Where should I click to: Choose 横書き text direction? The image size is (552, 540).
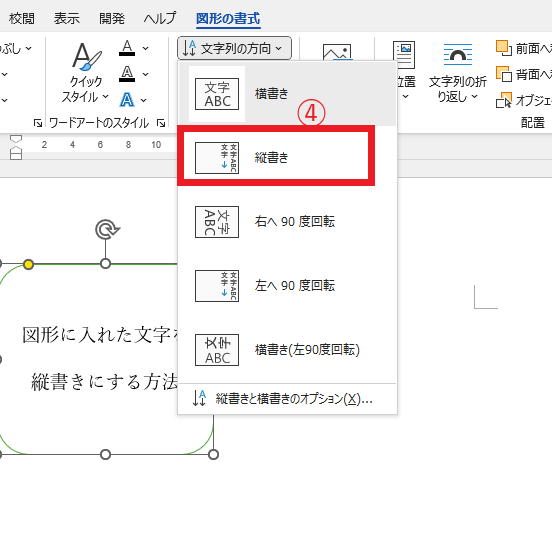(x=287, y=94)
